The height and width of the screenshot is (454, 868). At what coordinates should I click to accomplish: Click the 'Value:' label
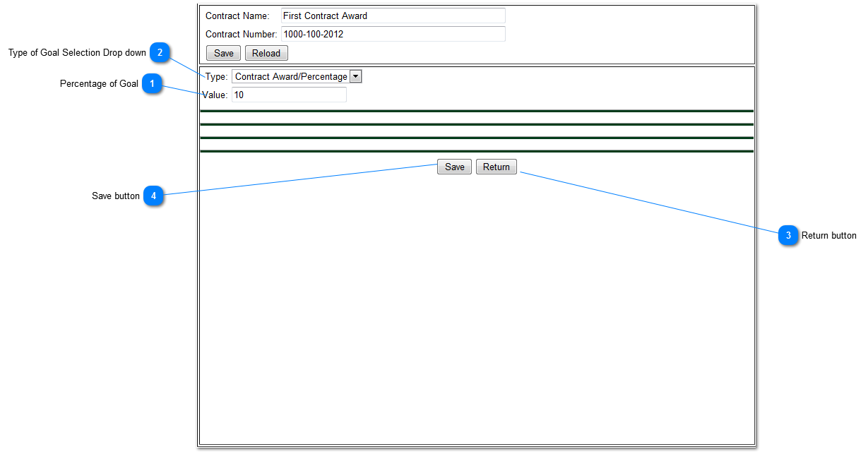(x=215, y=95)
